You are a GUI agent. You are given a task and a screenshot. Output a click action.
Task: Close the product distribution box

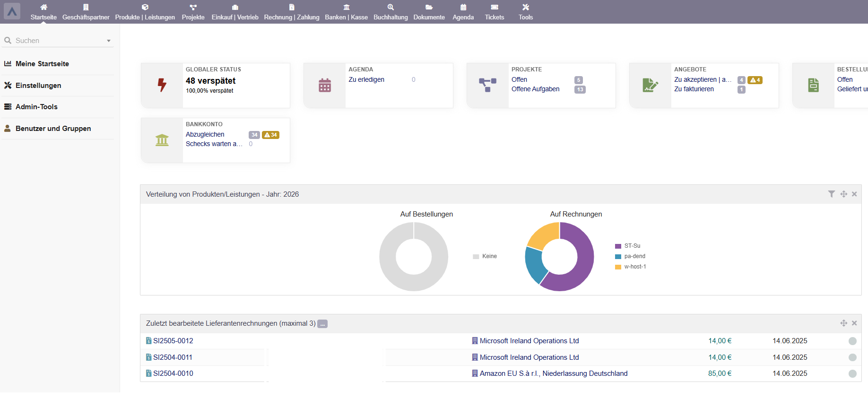point(854,194)
